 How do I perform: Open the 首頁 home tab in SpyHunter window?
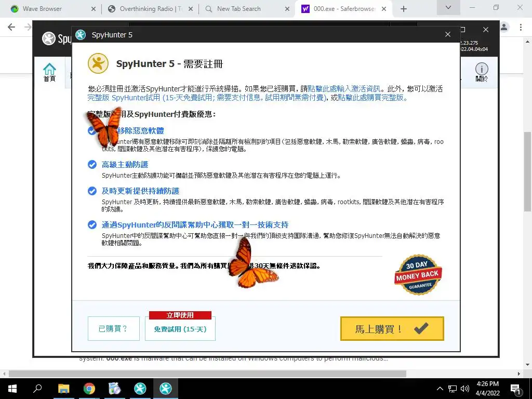(49, 72)
